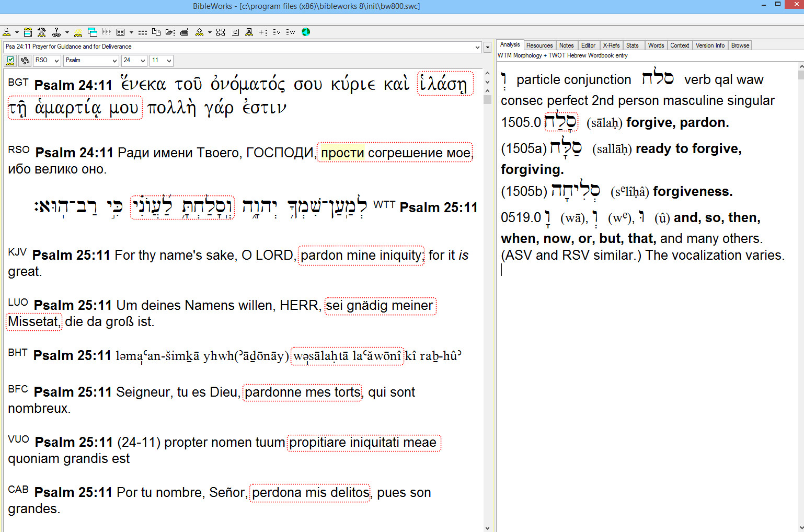Click the plus list toolbar icon
The height and width of the screenshot is (532, 804).
click(263, 32)
